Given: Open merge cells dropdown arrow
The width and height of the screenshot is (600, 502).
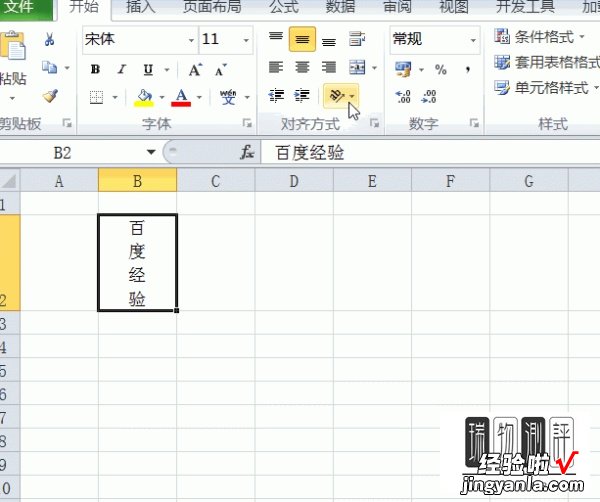Looking at the screenshot, I should (375, 68).
